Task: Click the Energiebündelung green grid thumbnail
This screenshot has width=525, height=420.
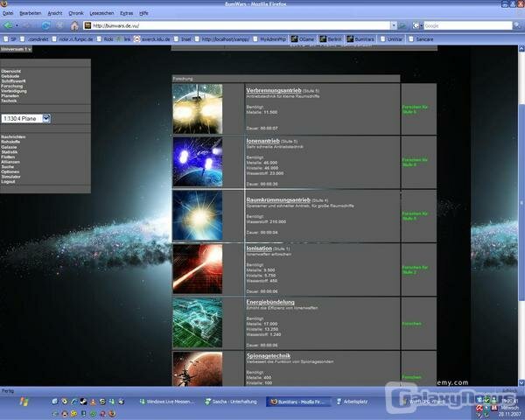Action: coord(198,323)
